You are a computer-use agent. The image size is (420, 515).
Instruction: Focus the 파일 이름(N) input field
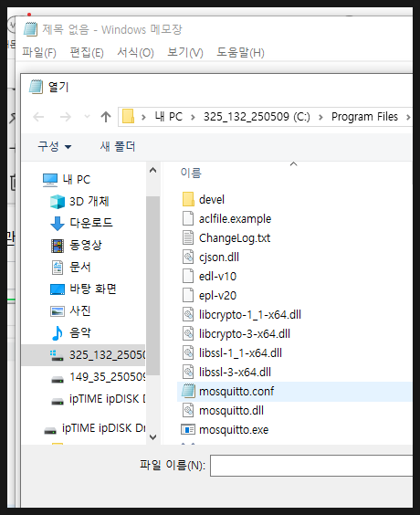point(311,466)
